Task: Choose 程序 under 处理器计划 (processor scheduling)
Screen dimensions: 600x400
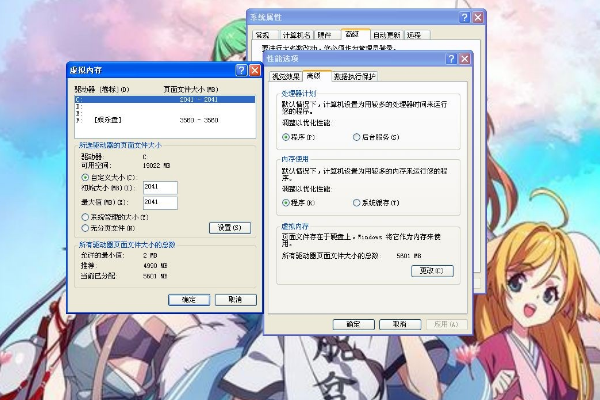Action: pyautogui.click(x=285, y=137)
